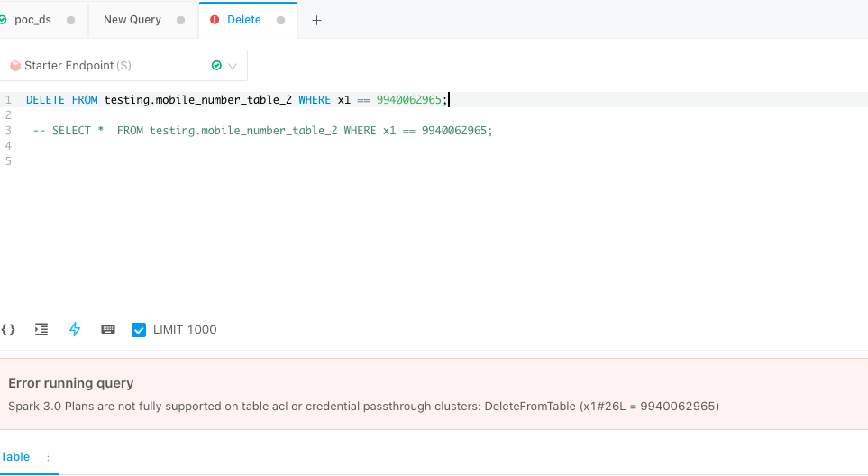This screenshot has height=476, width=868.
Task: Switch to the poc_ds tab
Action: [x=33, y=20]
